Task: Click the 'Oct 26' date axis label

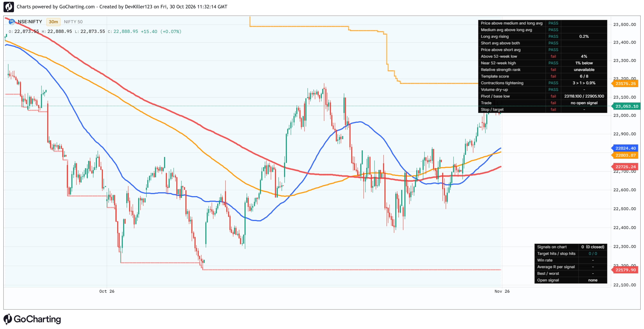Action: click(107, 291)
